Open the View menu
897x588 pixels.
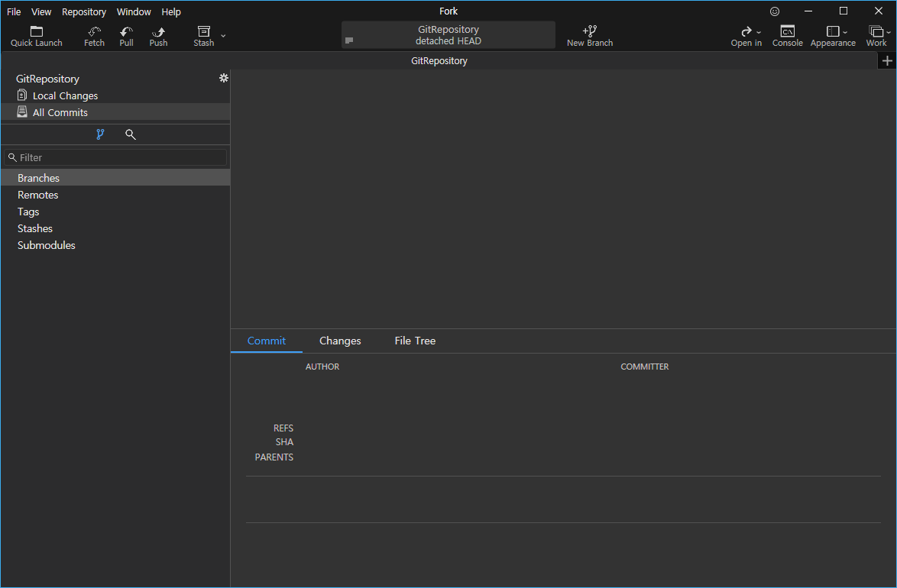pyautogui.click(x=41, y=11)
